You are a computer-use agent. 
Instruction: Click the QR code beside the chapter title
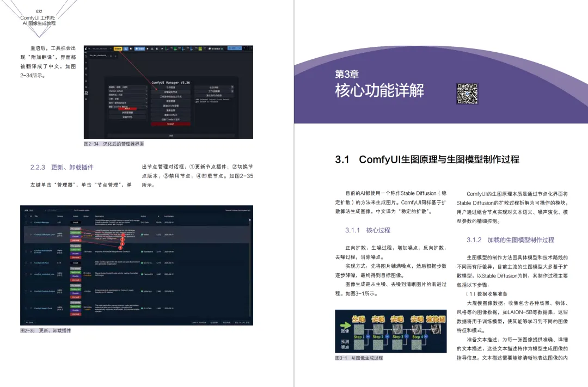tap(467, 94)
